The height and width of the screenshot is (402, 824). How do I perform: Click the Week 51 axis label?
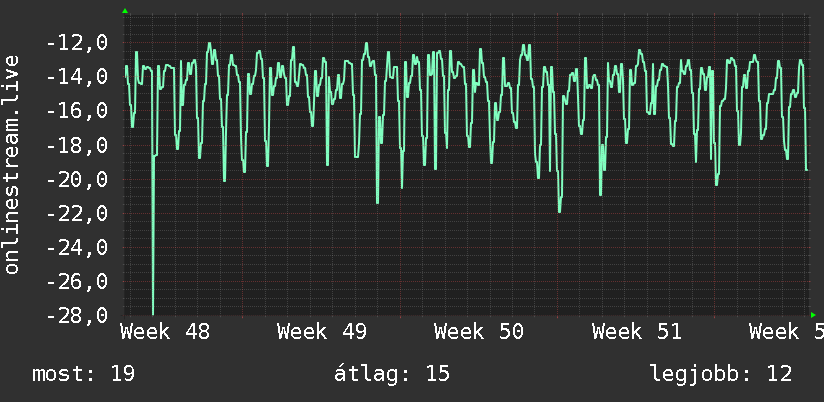(637, 332)
